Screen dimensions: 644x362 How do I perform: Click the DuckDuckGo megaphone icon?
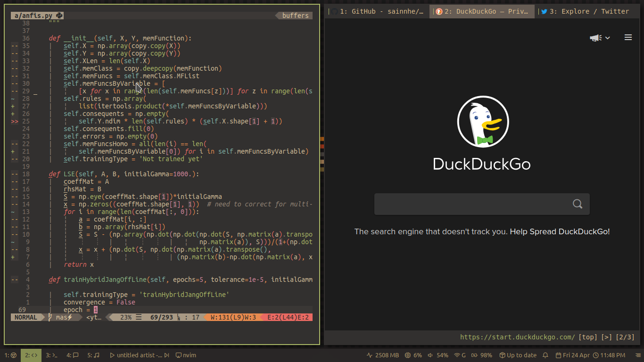click(596, 38)
